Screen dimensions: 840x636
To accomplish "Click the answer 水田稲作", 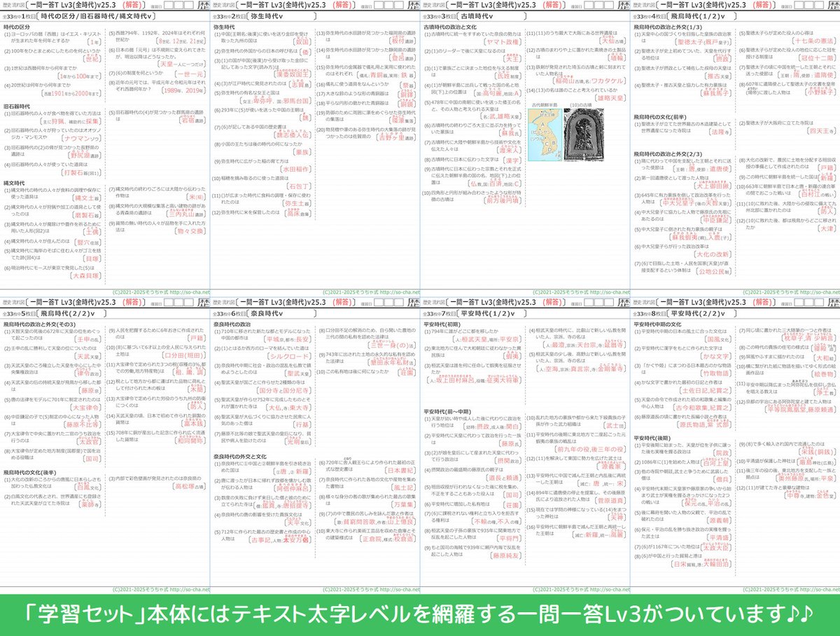I will [295, 169].
